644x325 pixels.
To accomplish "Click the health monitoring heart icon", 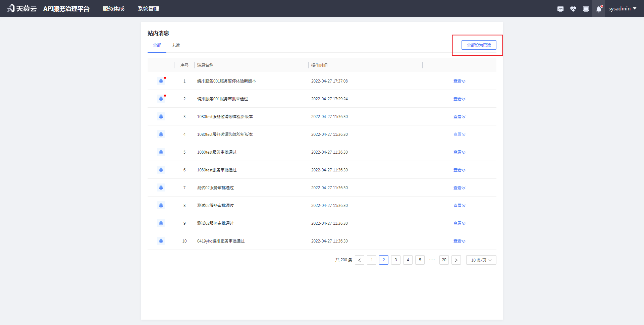I will click(573, 8).
